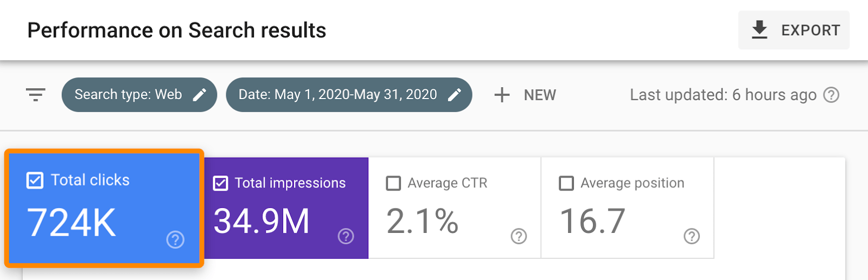Click help icon in Total impressions card
Screen dimensions: 868x280
[x=346, y=236]
